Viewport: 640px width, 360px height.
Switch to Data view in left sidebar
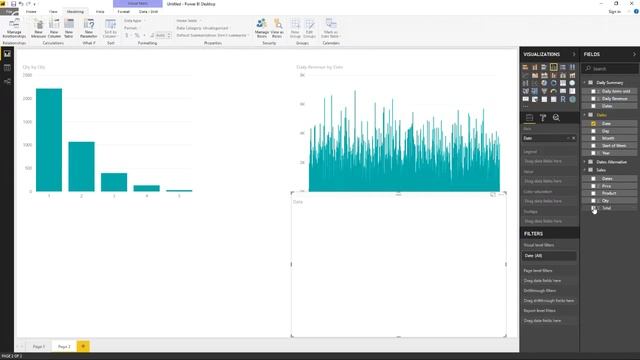tap(7, 68)
